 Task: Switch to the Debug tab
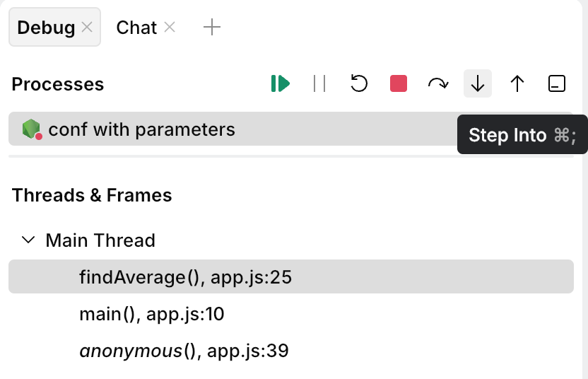coord(46,28)
